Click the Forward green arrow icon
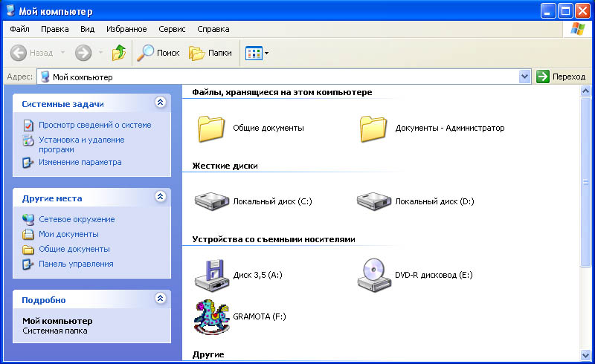Screen dimensions: 595x364 pos(83,53)
